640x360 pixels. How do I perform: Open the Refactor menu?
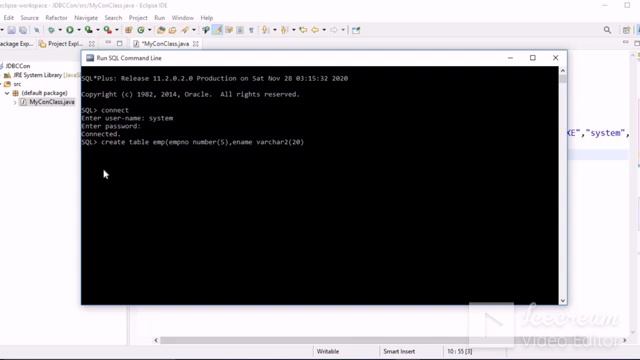(56, 18)
